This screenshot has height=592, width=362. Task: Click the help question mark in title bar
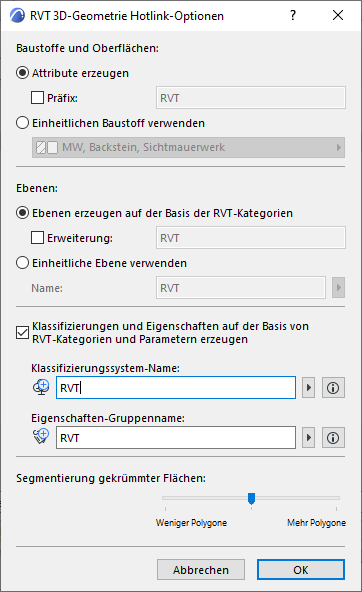click(x=293, y=15)
